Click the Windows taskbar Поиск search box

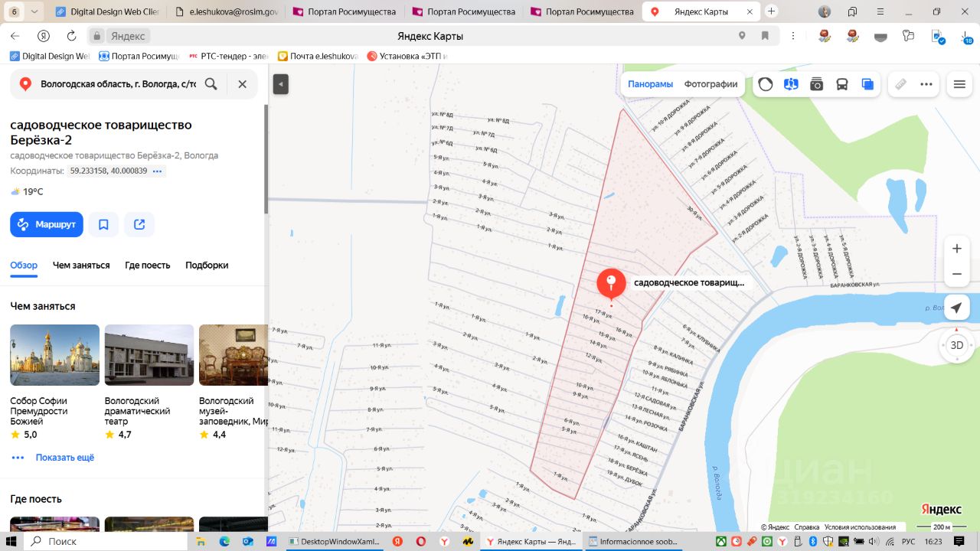pos(107,541)
